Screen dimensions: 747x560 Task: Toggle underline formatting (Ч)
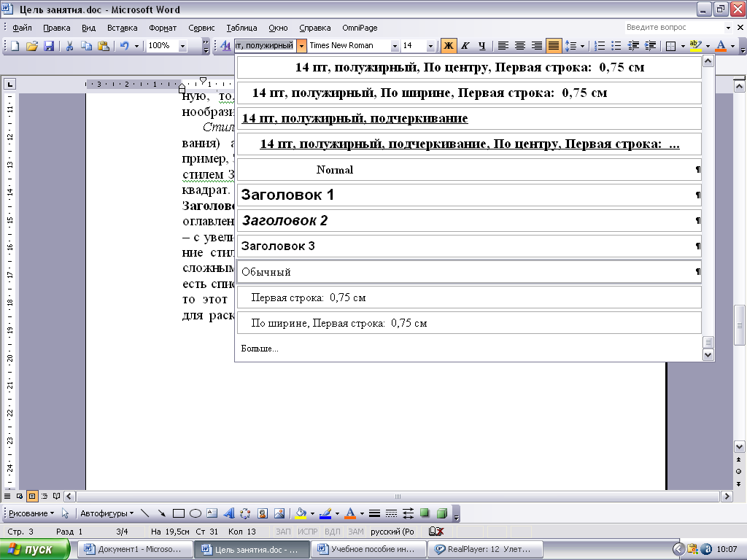(x=482, y=46)
